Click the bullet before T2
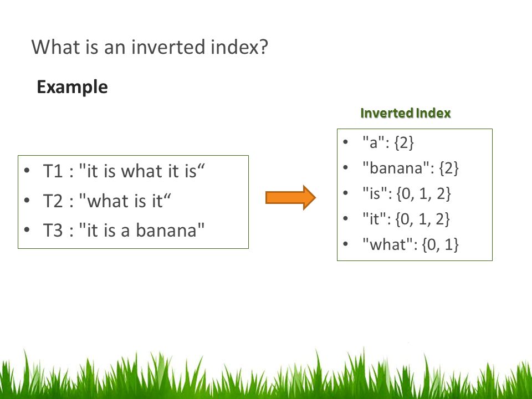The image size is (532, 399). pyautogui.click(x=27, y=200)
